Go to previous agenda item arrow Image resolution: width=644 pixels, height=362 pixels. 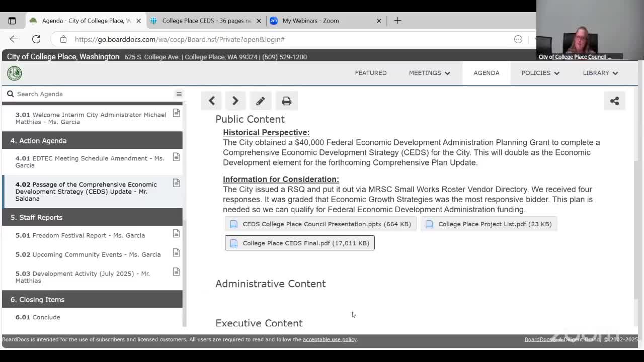(x=212, y=101)
